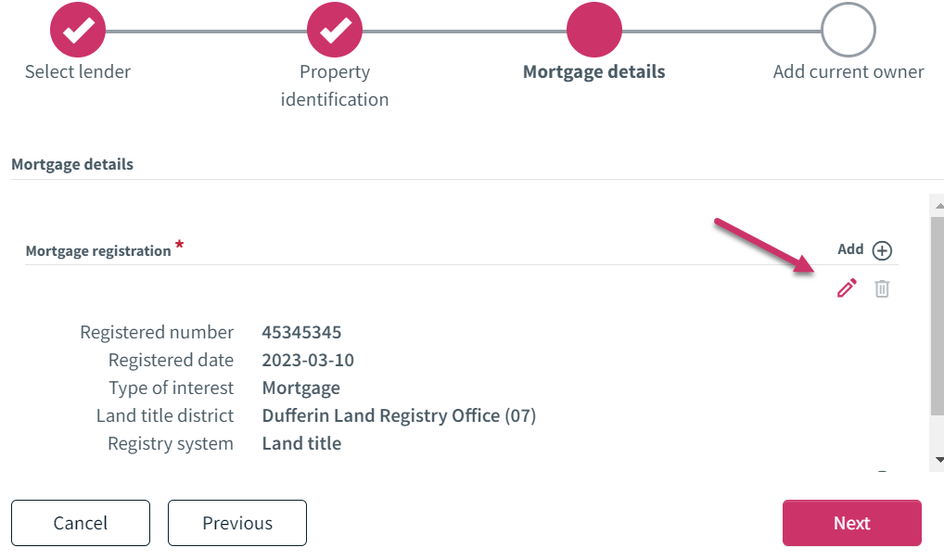Select the Add current owner step label
Screen dimensions: 944x560
[848, 71]
